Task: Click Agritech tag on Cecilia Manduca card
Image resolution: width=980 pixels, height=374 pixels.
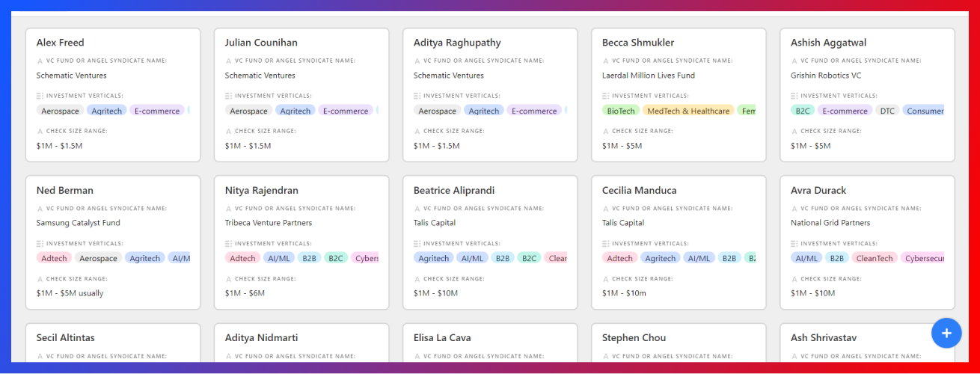Action: [661, 258]
